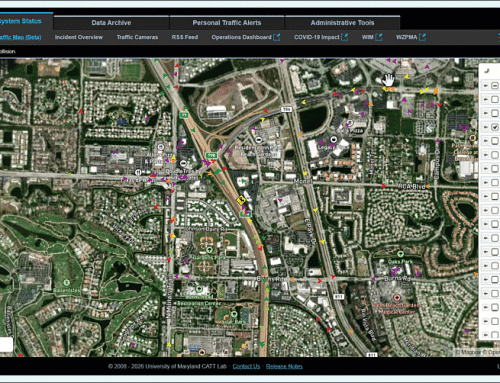
Task: Open the RSS Feed page
Action: [x=185, y=37]
